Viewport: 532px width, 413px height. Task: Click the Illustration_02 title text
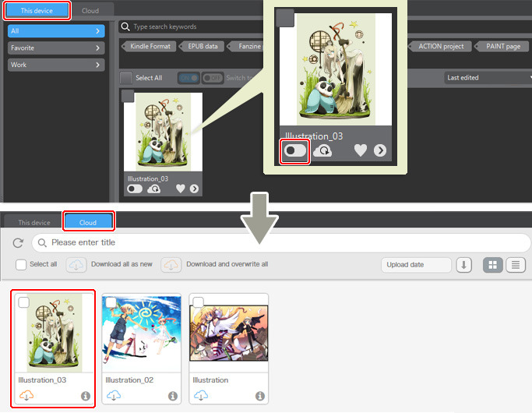[x=129, y=380]
